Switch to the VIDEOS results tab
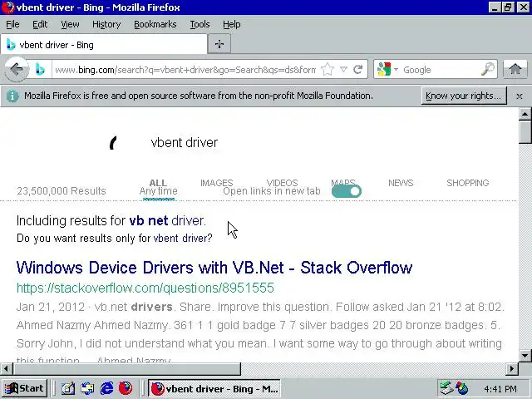 tap(282, 183)
